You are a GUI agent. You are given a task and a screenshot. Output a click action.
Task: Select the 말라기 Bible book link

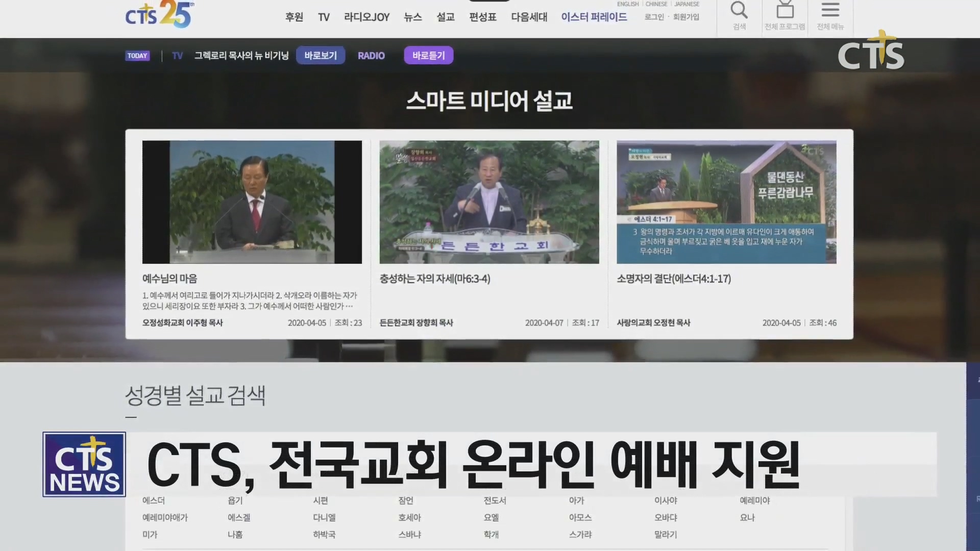click(x=666, y=534)
